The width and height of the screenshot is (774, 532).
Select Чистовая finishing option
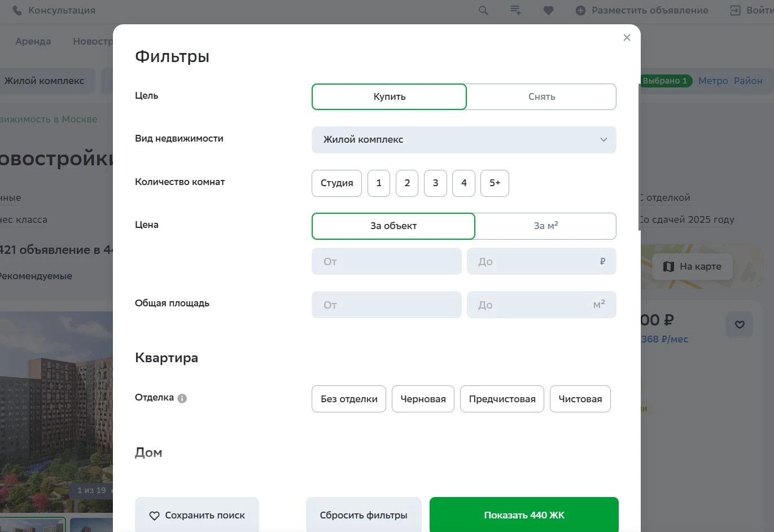pos(580,399)
